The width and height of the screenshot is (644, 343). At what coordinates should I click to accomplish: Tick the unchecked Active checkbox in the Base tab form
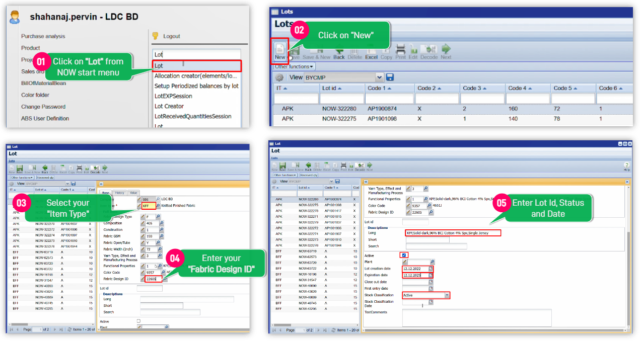tap(138, 321)
